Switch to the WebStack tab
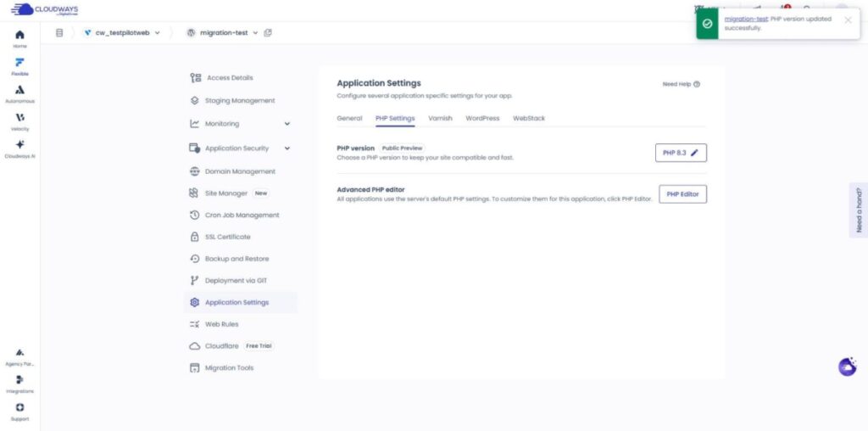Image resolution: width=868 pixels, height=431 pixels. (x=529, y=119)
